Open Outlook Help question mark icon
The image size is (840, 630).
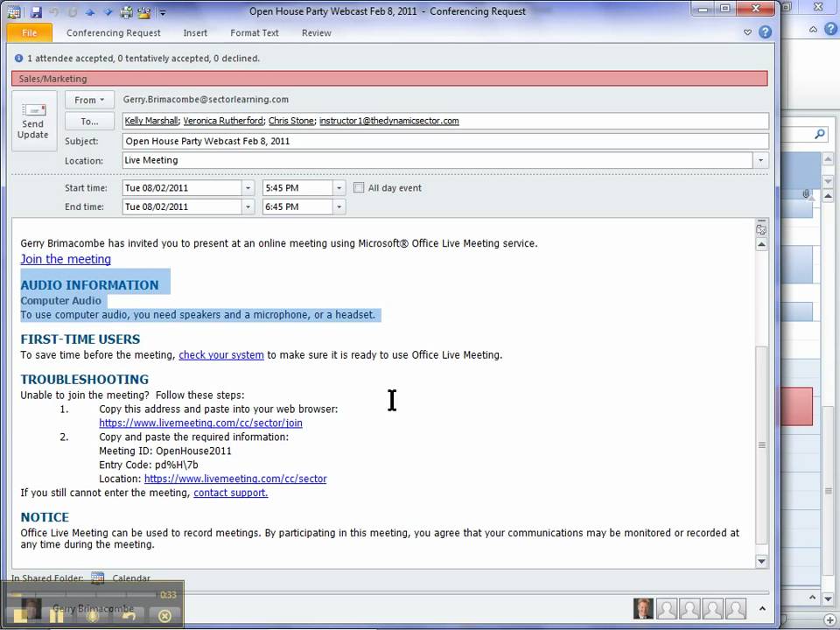[x=765, y=32]
